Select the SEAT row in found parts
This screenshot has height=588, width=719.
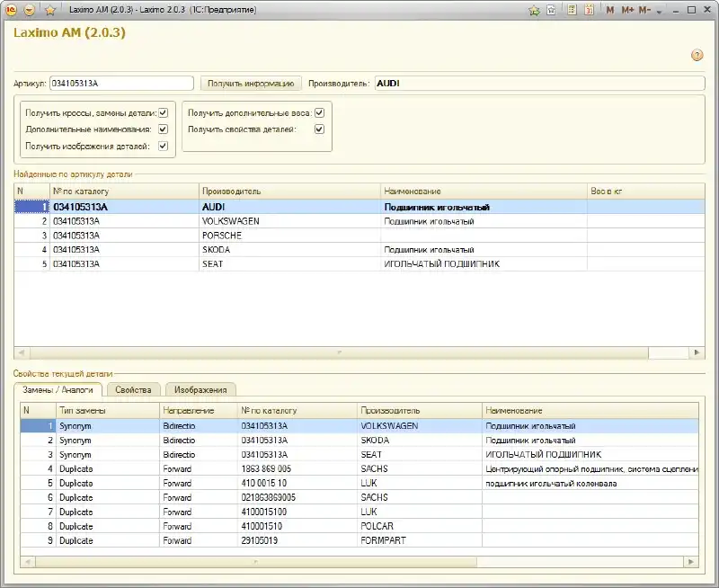coord(359,263)
